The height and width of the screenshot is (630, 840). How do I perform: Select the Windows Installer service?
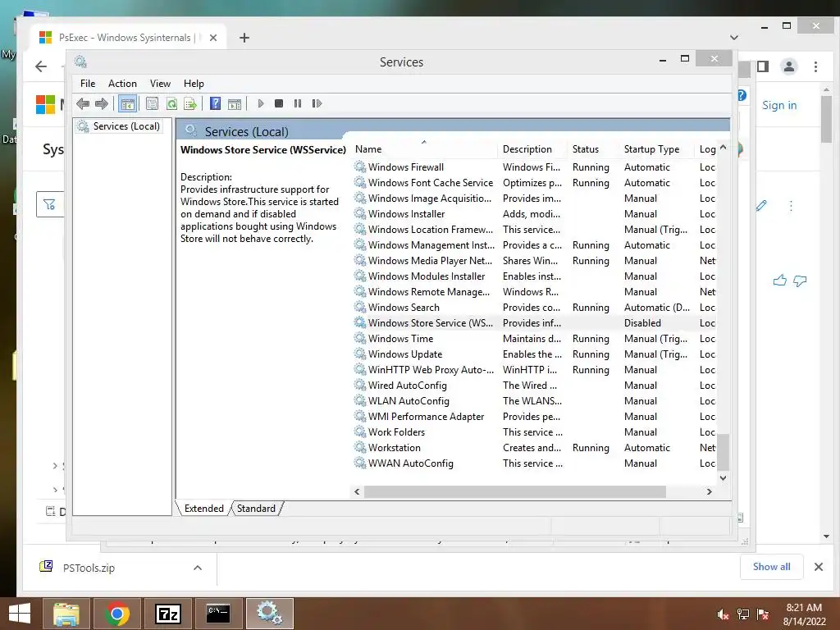[534, 214]
